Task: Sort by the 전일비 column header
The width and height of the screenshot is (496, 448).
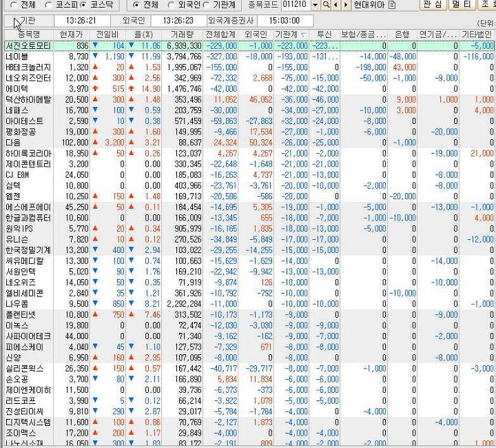Action: tap(108, 34)
